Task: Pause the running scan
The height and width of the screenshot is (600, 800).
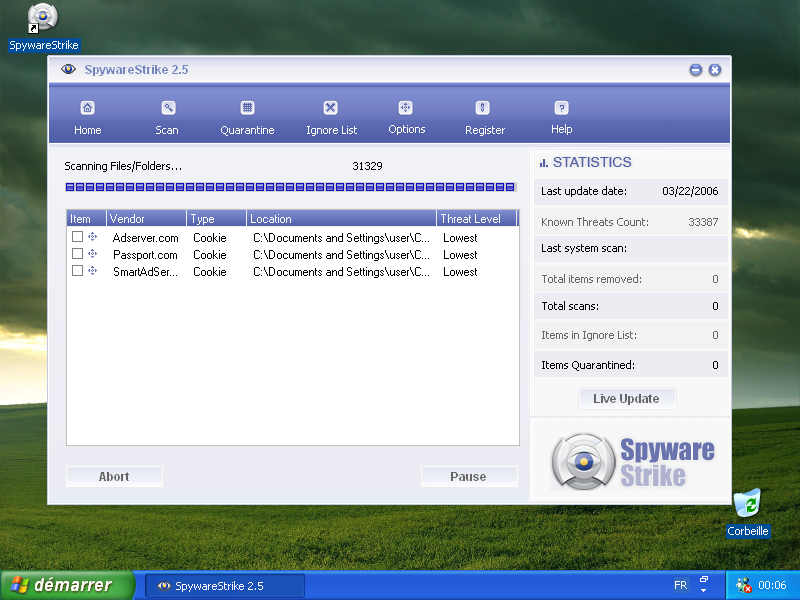Action: tap(469, 477)
